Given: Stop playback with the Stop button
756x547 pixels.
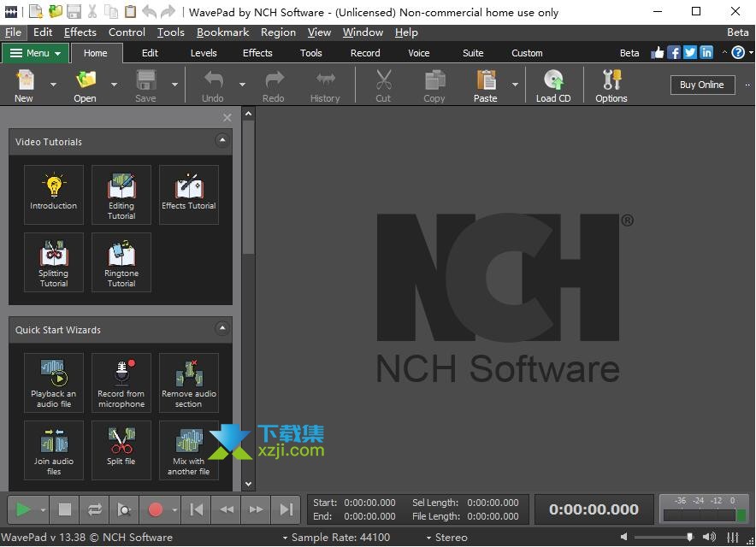Looking at the screenshot, I should (65, 509).
